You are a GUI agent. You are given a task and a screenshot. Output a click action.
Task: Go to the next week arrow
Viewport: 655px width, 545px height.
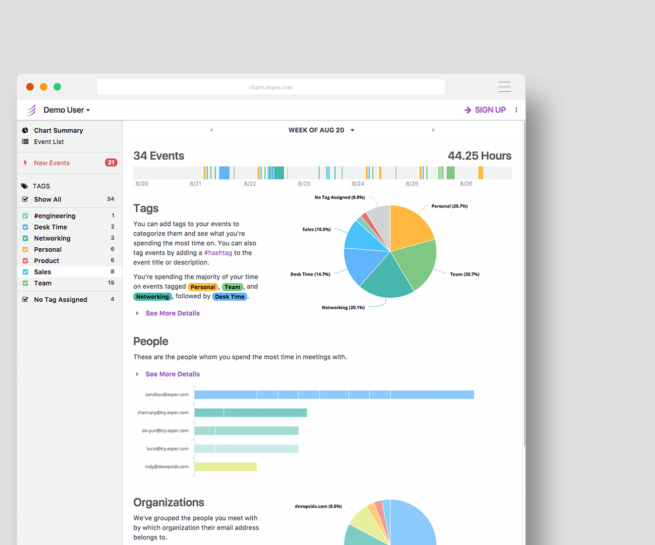(433, 130)
